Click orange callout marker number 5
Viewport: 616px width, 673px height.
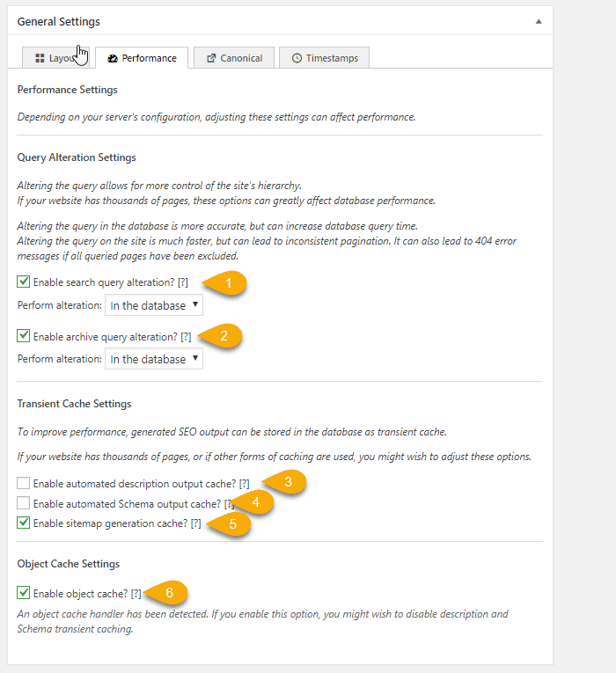(233, 523)
